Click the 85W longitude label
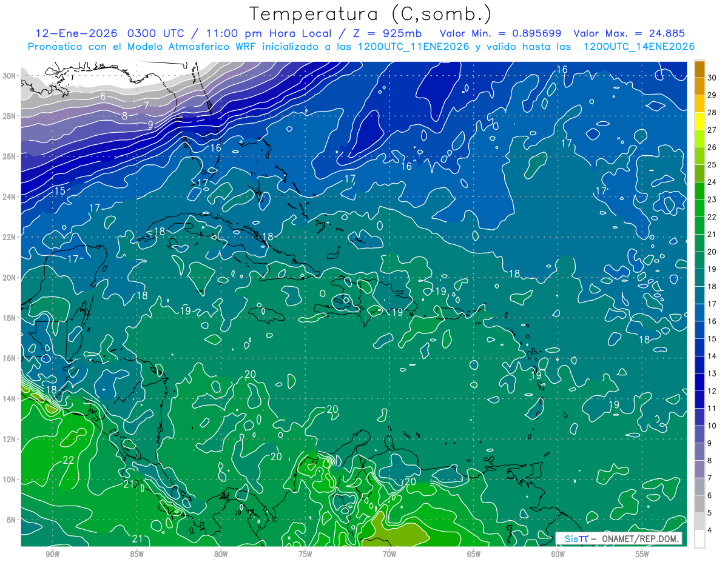 (x=136, y=554)
